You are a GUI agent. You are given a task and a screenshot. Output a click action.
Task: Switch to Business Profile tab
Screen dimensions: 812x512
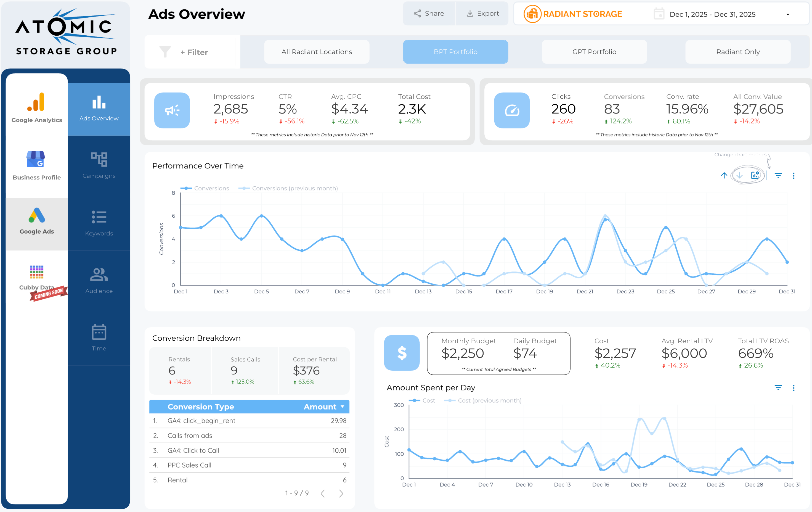[x=37, y=165]
